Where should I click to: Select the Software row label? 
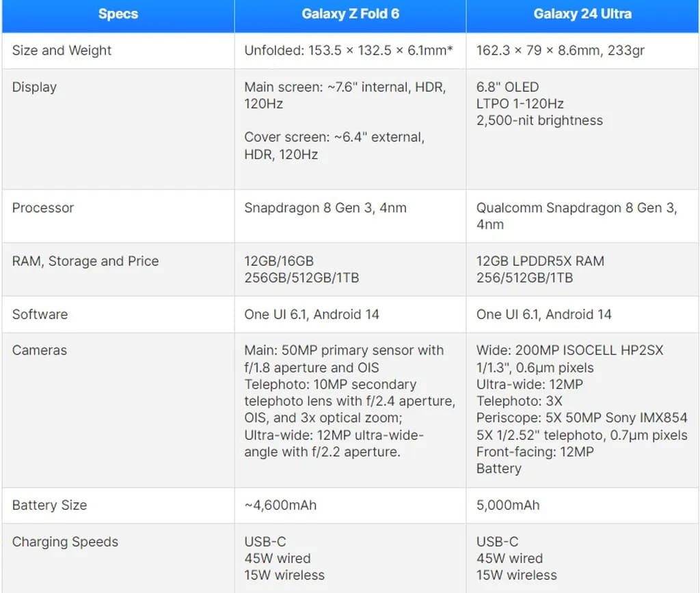[40, 314]
